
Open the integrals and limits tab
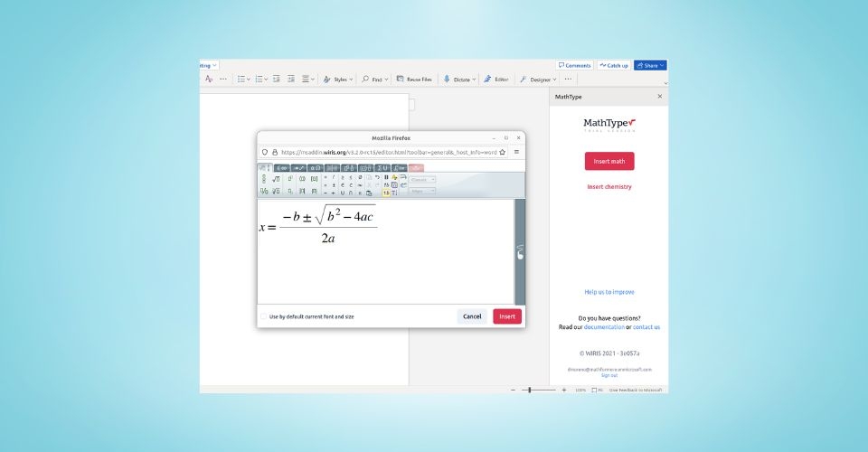(x=399, y=167)
